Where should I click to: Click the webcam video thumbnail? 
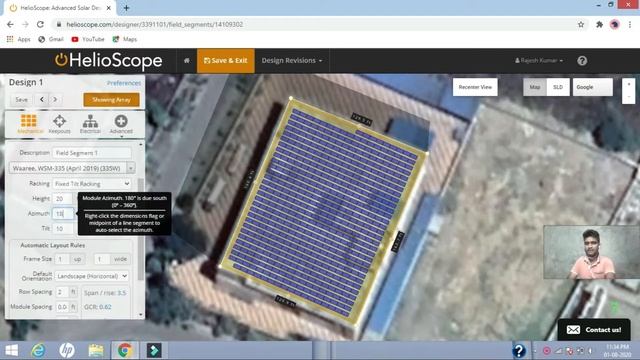591,252
